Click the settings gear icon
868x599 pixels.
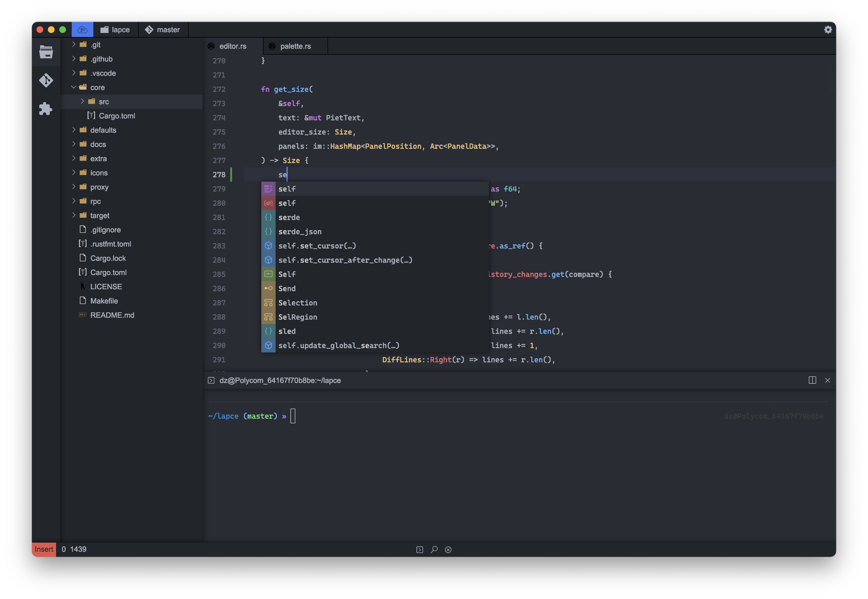pos(828,30)
